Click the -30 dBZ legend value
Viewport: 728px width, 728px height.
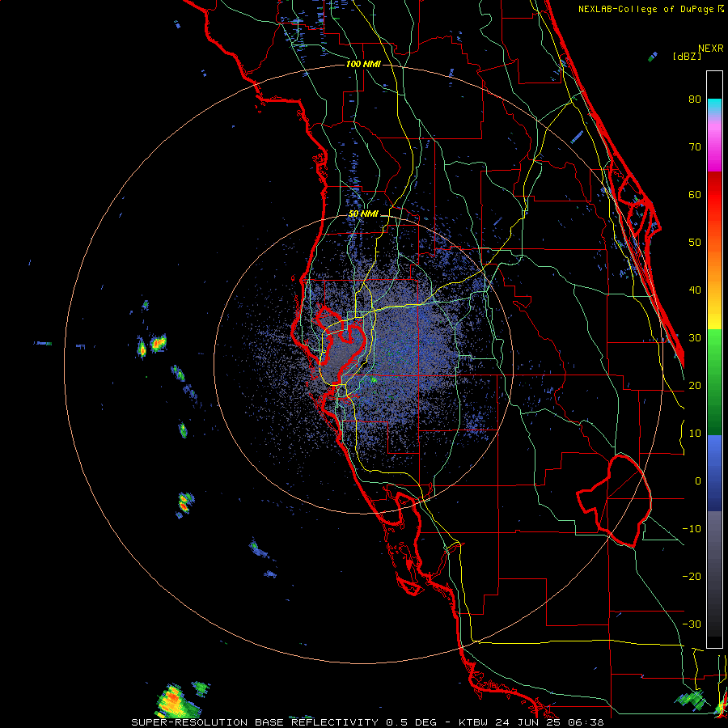point(692,624)
